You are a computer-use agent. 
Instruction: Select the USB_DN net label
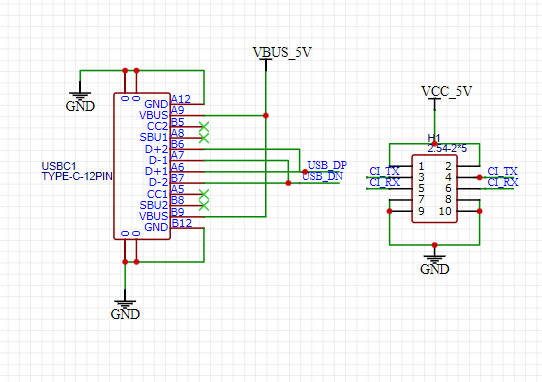323,176
